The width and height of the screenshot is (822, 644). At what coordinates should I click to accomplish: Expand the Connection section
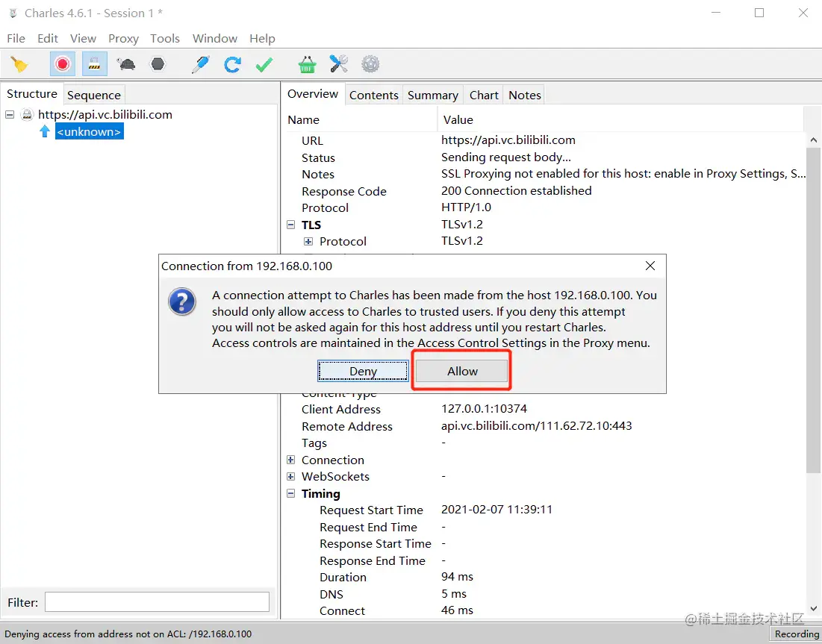[x=291, y=460]
